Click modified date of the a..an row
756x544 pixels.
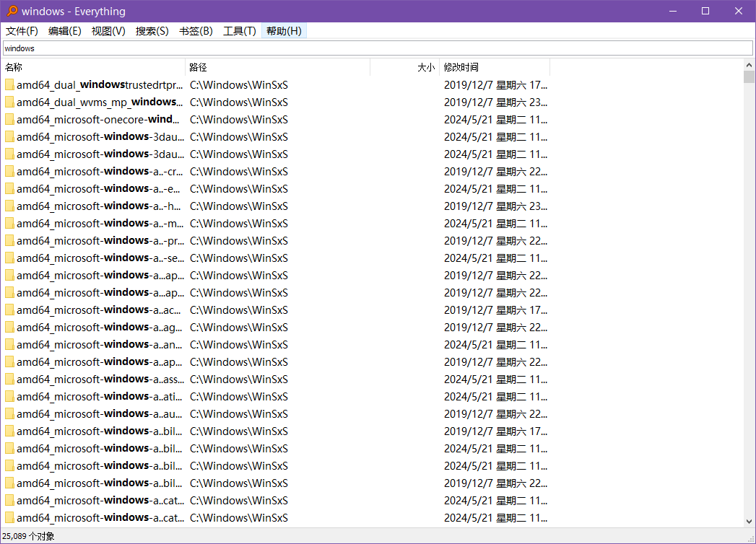point(495,345)
